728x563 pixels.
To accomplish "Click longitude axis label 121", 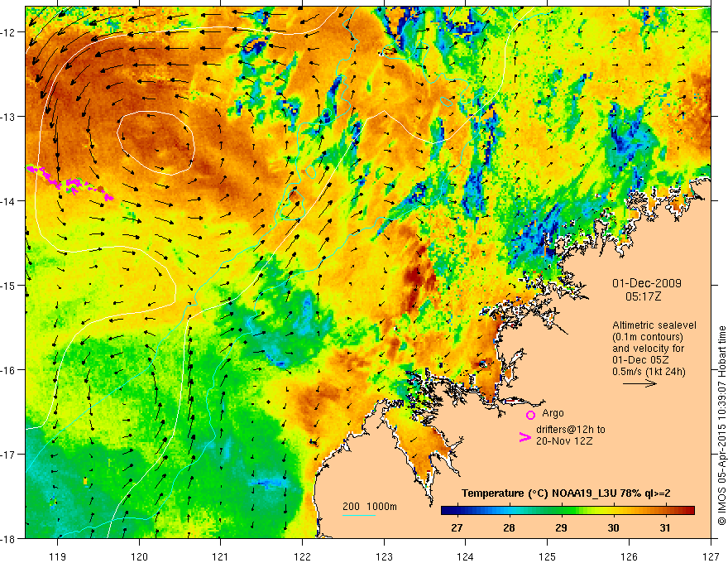I will (221, 556).
